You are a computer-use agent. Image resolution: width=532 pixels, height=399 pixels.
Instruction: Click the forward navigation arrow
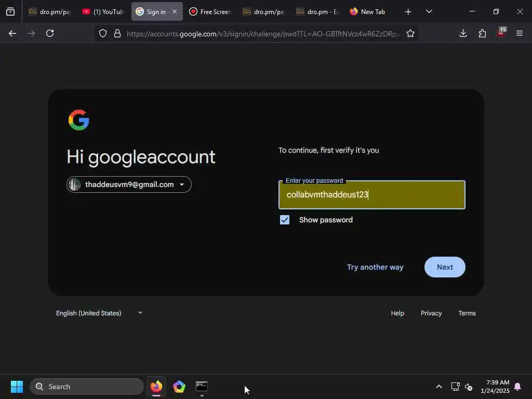tap(31, 33)
